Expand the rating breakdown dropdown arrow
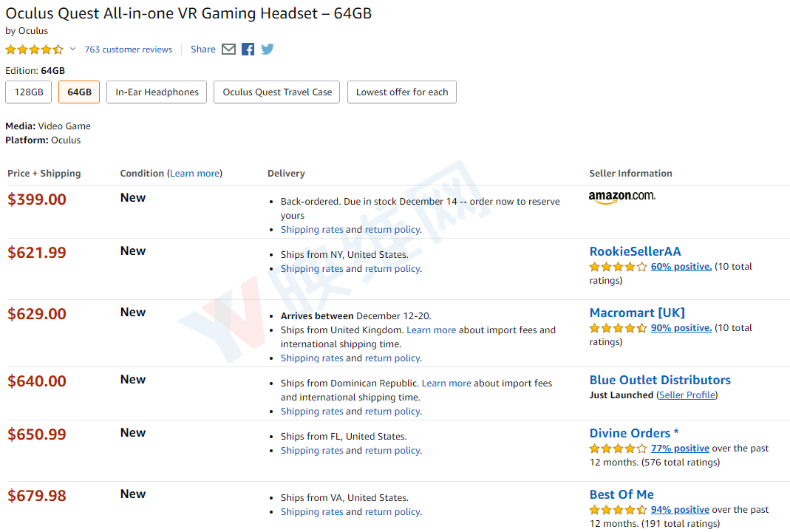 (72, 49)
